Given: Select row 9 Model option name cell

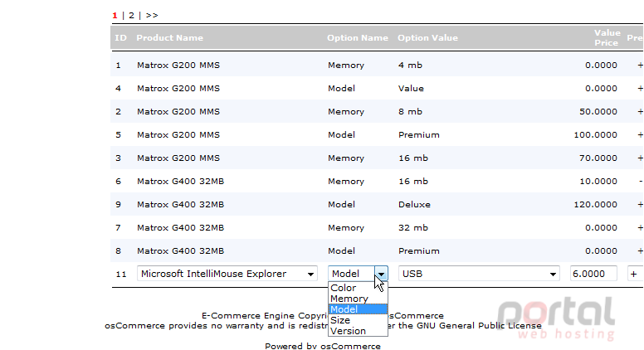Looking at the screenshot, I should click(341, 204).
